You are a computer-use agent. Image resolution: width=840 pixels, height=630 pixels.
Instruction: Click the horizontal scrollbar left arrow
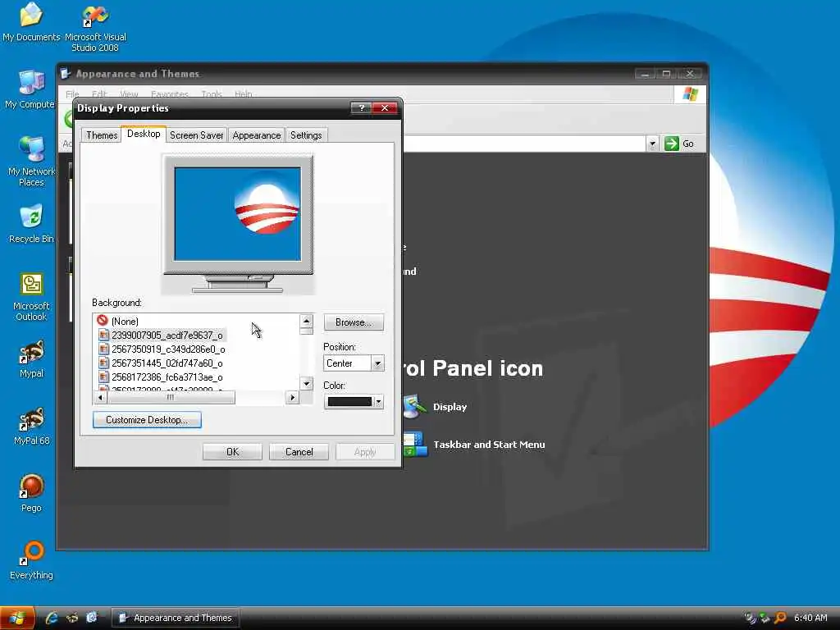click(100, 397)
